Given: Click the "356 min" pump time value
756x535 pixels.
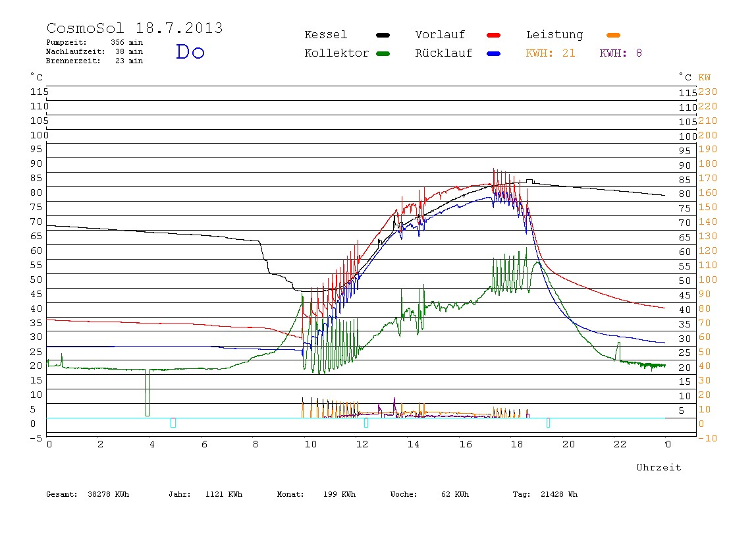Looking at the screenshot, I should (x=127, y=42).
